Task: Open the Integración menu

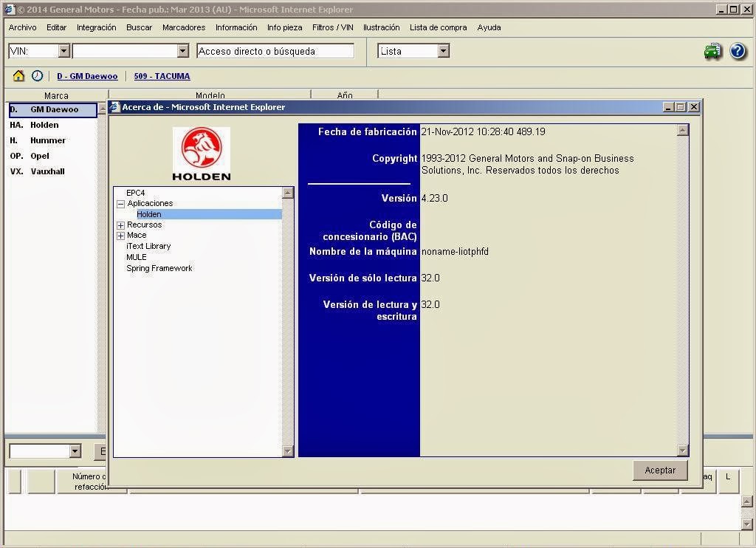Action: click(x=97, y=27)
